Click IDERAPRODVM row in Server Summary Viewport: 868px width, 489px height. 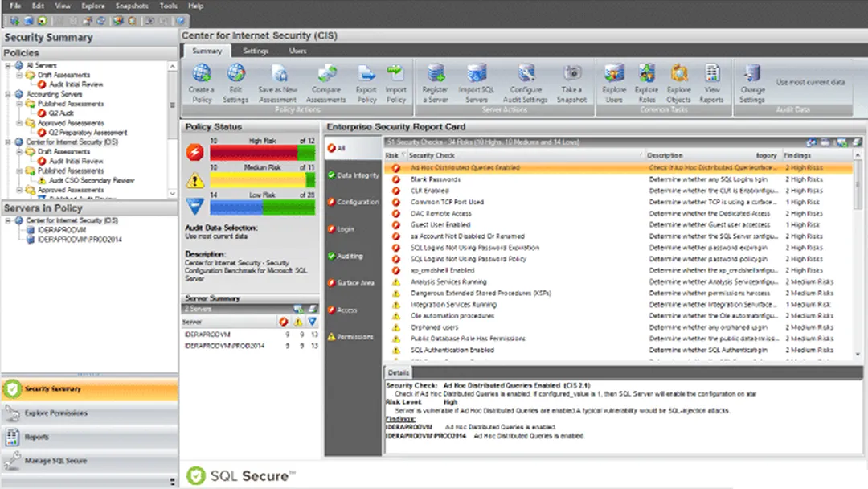251,335
